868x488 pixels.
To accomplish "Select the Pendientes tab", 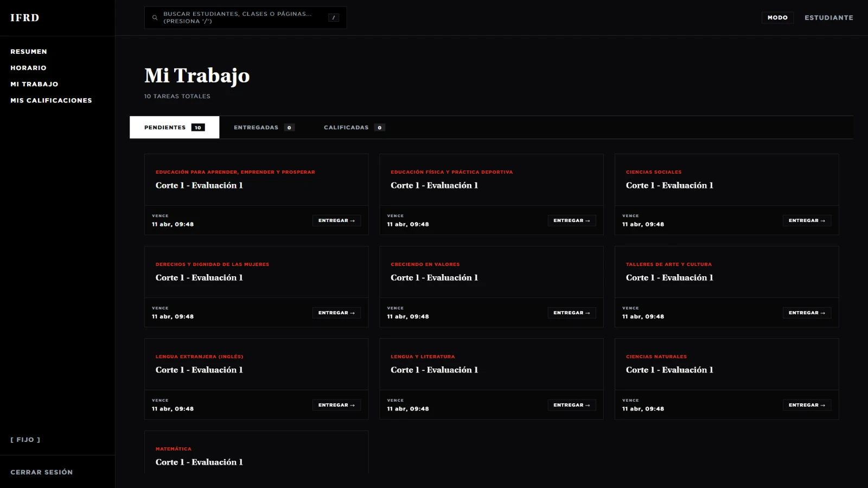I will 174,128.
